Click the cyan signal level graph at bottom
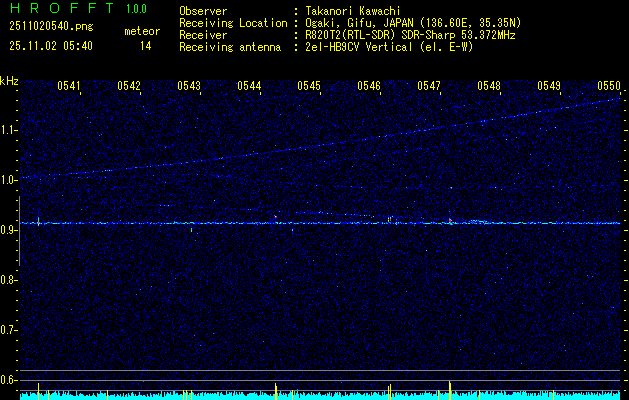 (x=320, y=395)
